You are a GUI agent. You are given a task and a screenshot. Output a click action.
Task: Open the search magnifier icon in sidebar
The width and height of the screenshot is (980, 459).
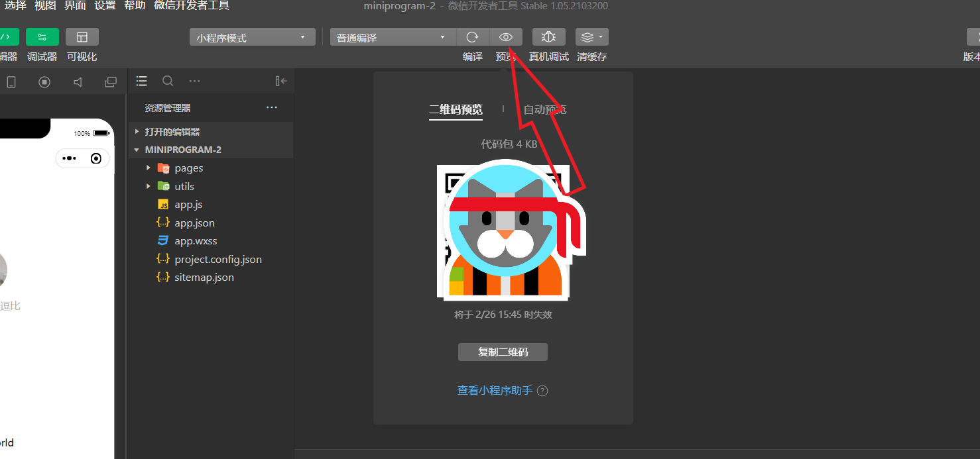pyautogui.click(x=168, y=81)
